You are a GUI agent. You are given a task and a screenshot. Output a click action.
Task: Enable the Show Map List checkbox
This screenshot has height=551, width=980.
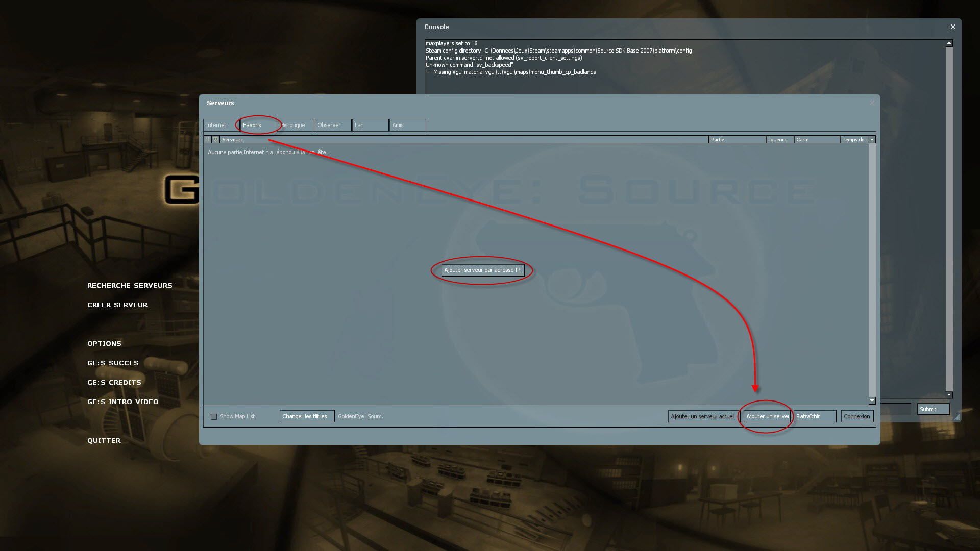coord(214,417)
